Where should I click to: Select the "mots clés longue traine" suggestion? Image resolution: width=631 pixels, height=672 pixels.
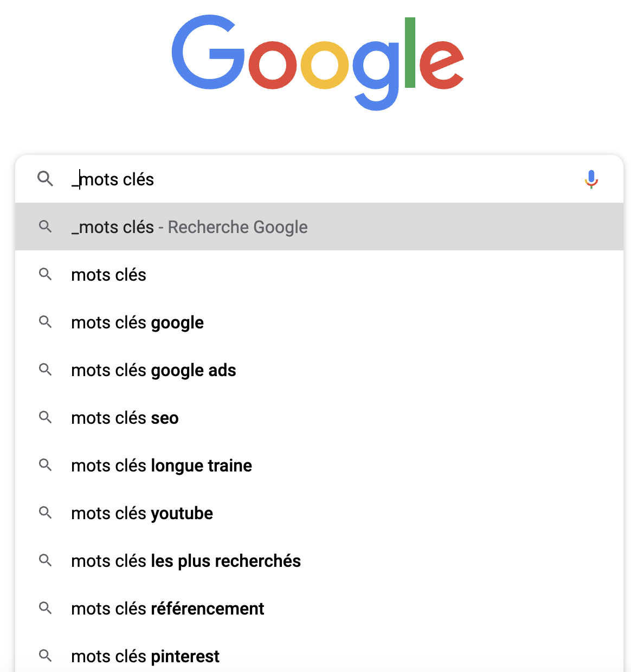[x=162, y=466]
